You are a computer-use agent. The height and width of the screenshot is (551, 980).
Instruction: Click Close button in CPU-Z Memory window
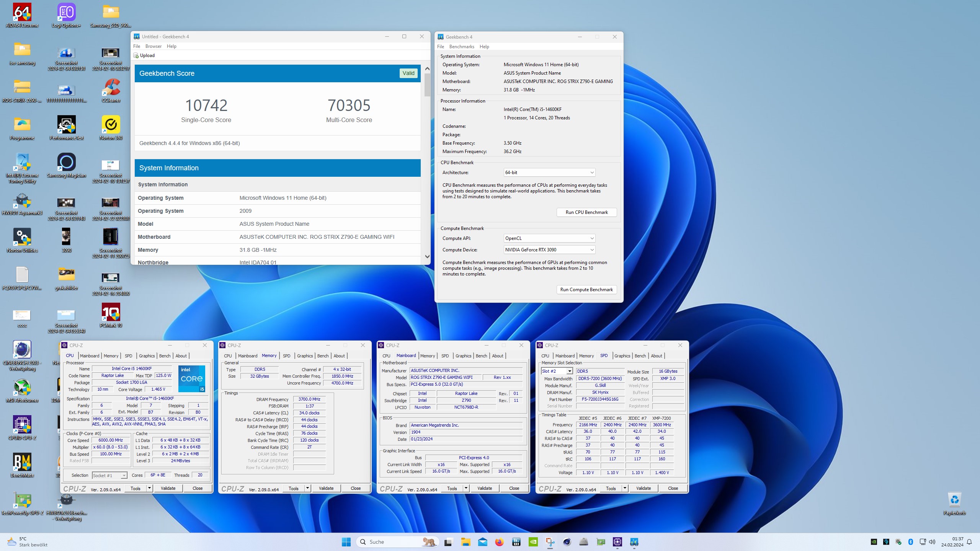(356, 488)
